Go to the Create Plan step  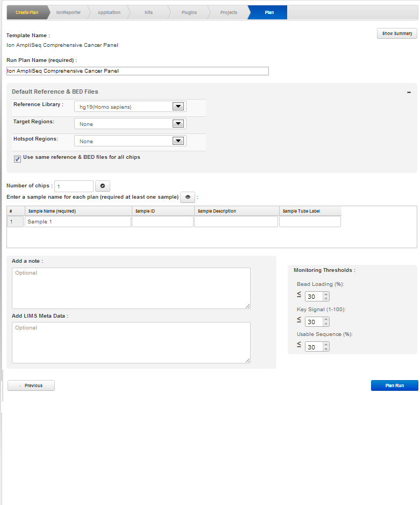click(26, 12)
